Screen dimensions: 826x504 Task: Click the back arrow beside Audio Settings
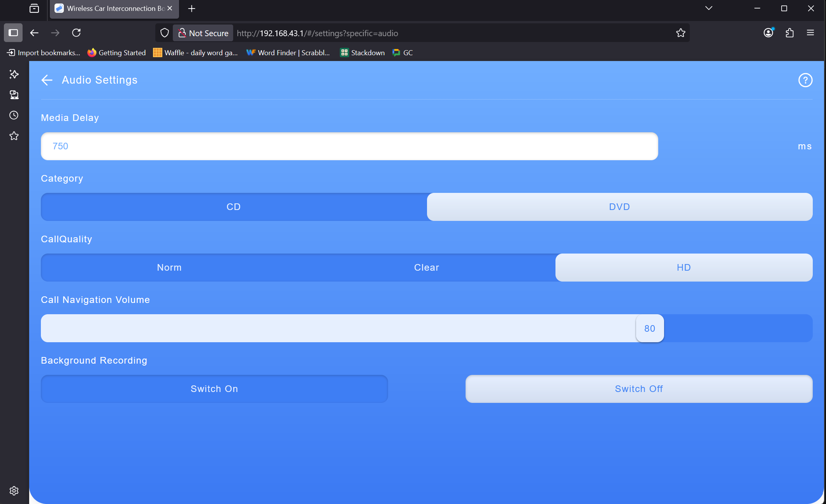pos(47,80)
